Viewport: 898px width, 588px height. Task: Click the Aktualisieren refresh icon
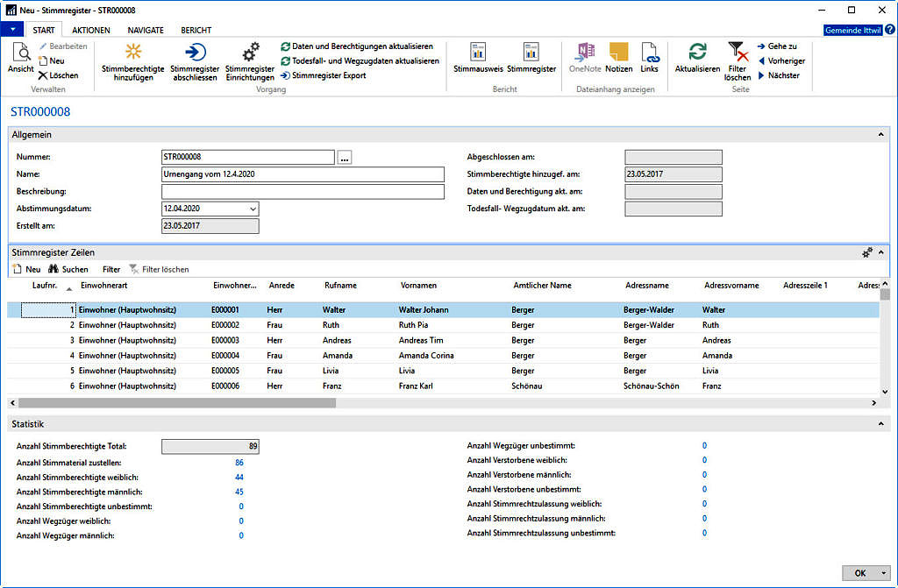coord(697,52)
